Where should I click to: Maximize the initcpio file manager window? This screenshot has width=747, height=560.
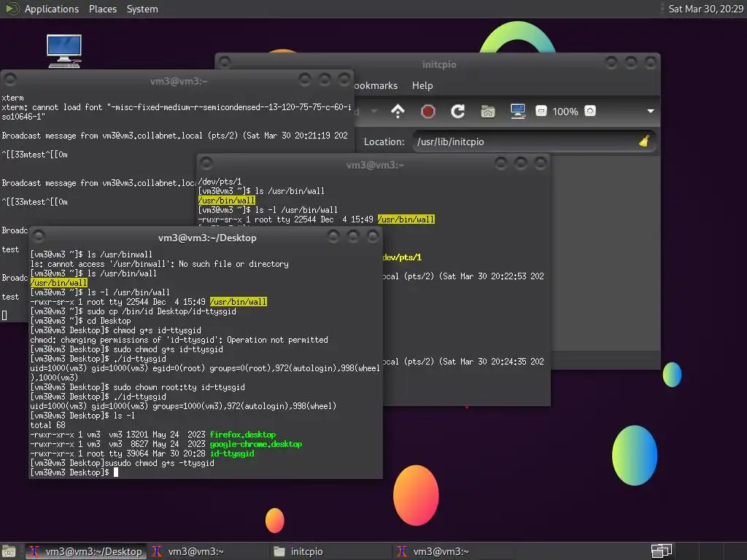point(631,63)
